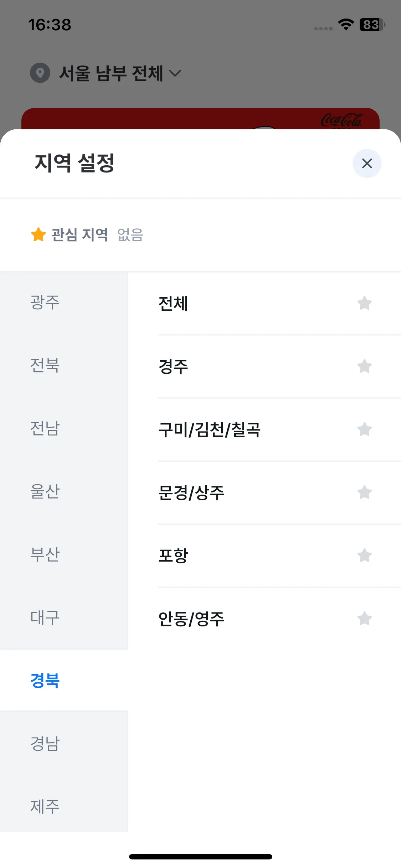Tap the location pin icon

[40, 73]
